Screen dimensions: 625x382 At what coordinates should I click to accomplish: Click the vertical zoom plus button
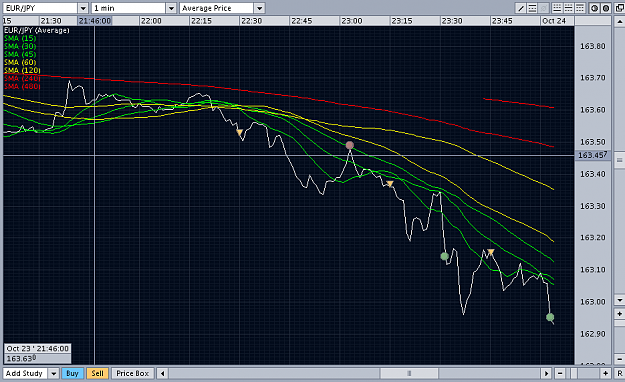point(620,314)
